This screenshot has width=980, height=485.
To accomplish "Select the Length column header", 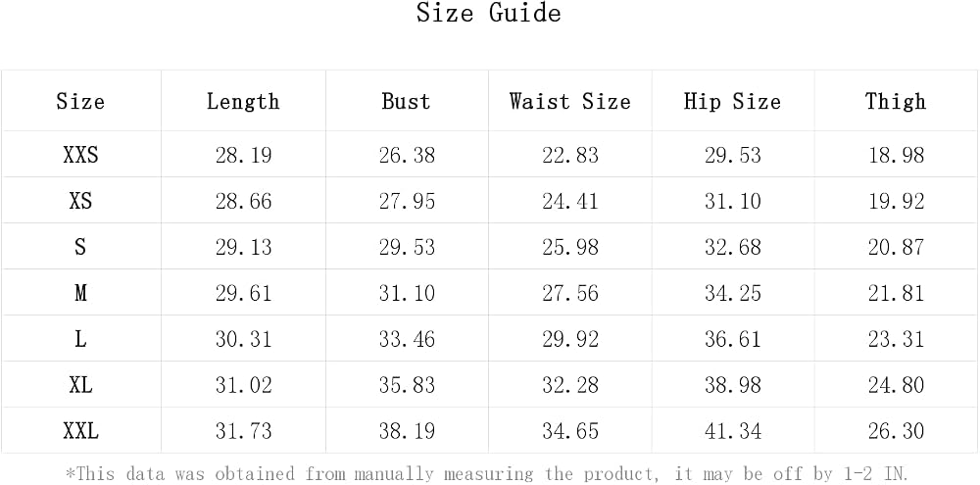I will 243,101.
